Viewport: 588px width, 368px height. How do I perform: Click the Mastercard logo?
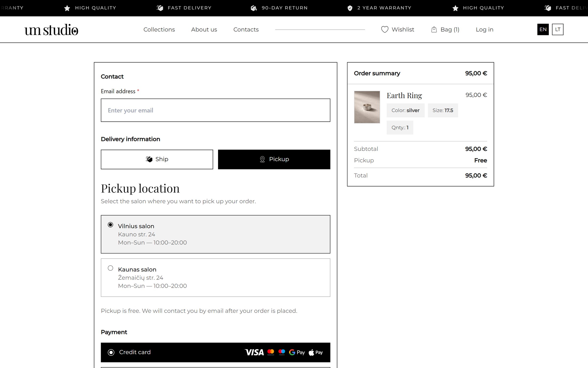271,352
